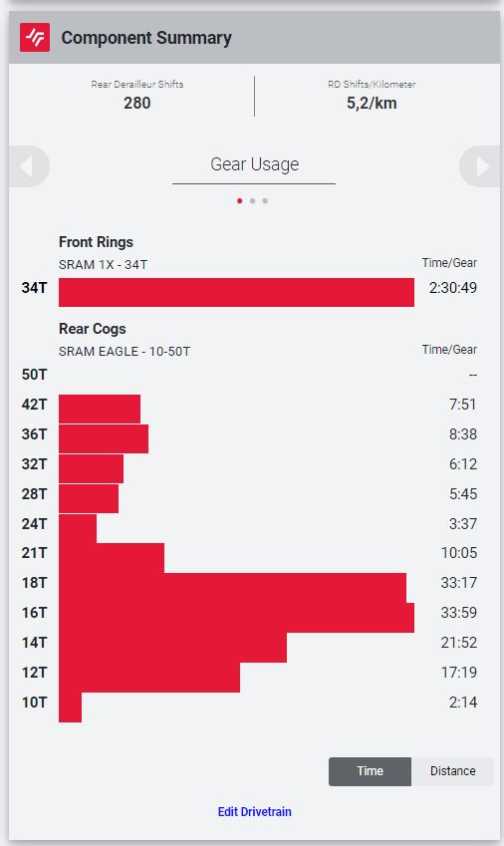This screenshot has height=846, width=504.
Task: Click the red SRAM logo icon
Action: point(35,37)
